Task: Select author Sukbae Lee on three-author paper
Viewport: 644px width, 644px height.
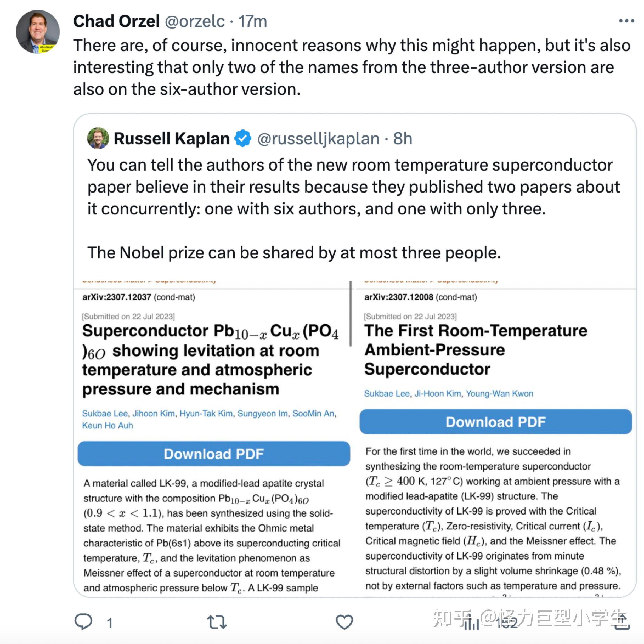Action: 387,393
